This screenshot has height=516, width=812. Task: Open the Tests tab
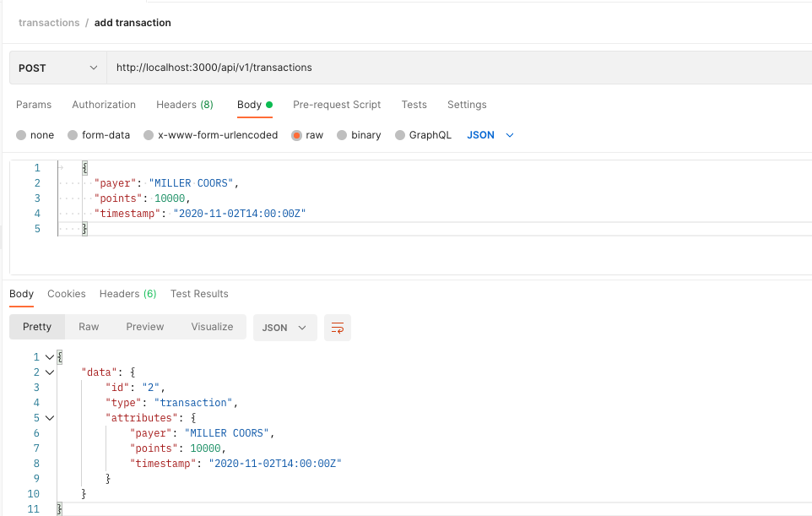[414, 105]
